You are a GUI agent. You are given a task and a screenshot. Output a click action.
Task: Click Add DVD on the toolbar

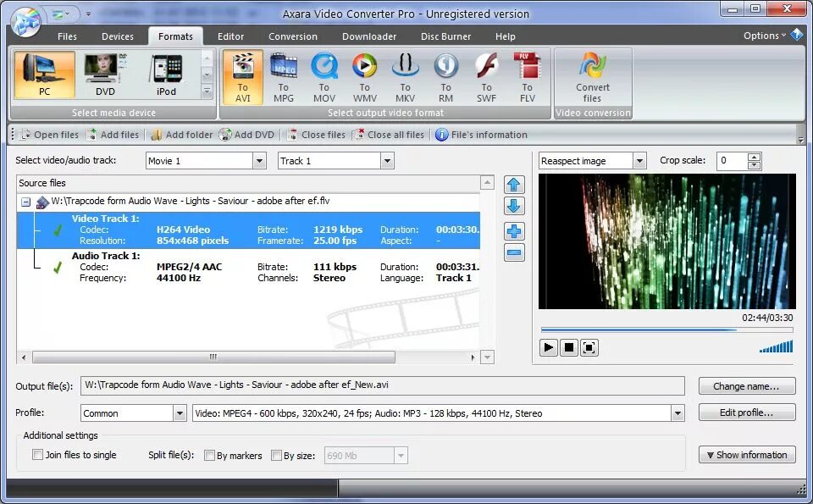click(x=246, y=134)
